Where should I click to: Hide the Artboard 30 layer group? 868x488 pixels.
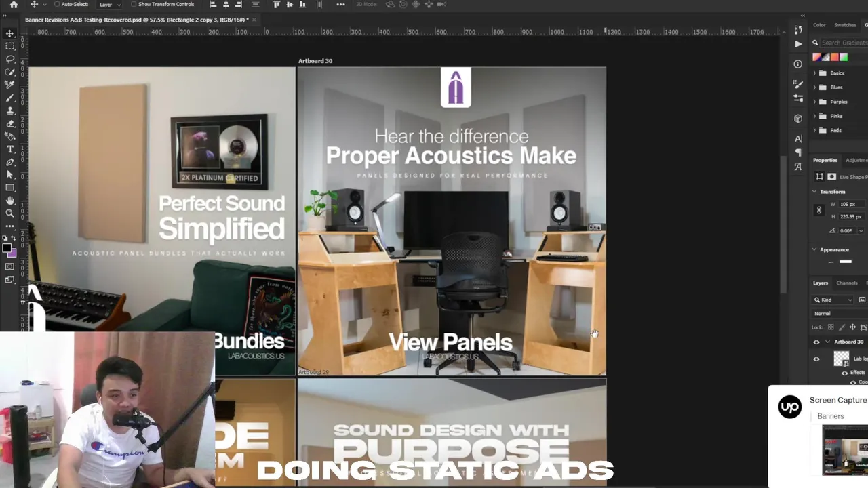[x=816, y=342]
